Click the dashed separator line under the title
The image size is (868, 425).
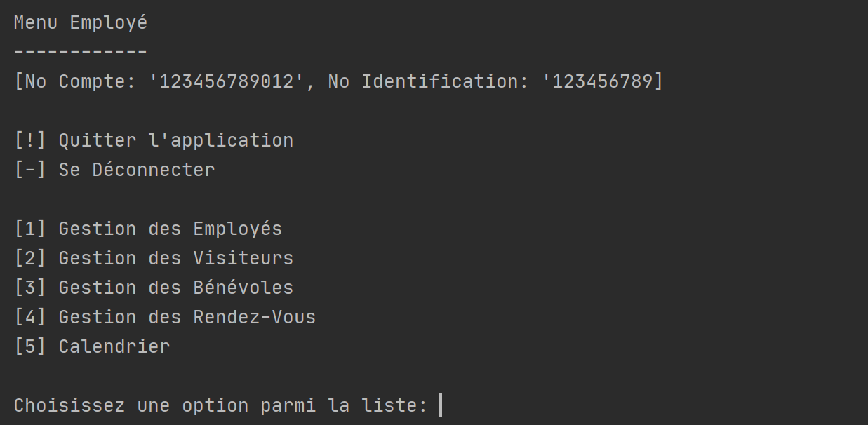pos(81,53)
